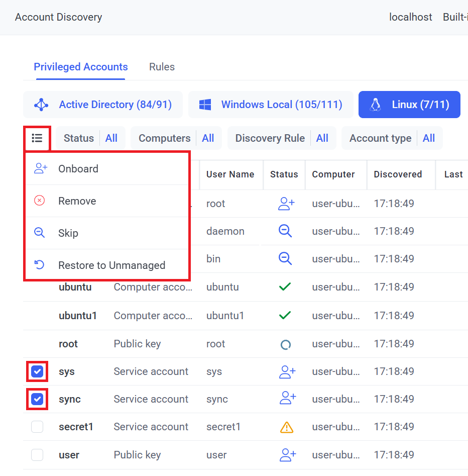Viewport: 468px width, 476px height.
Task: Uncheck the sys account checkbox
Action: pos(37,372)
